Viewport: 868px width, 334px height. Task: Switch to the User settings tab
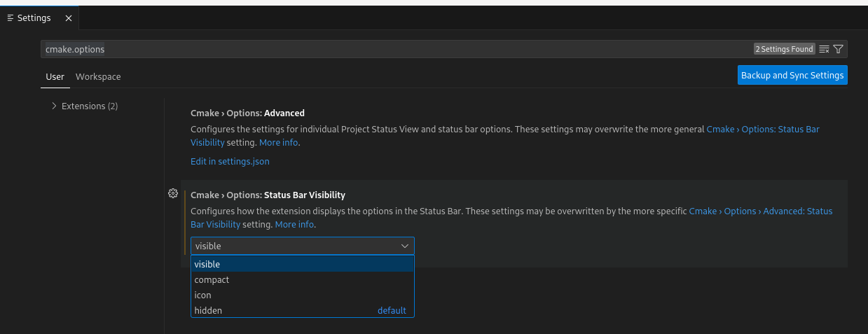55,77
